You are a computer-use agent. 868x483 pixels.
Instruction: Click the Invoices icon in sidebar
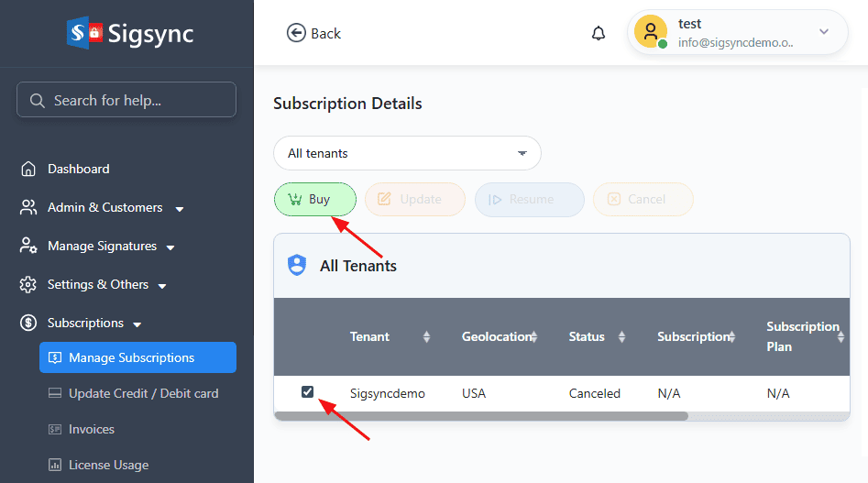[53, 429]
